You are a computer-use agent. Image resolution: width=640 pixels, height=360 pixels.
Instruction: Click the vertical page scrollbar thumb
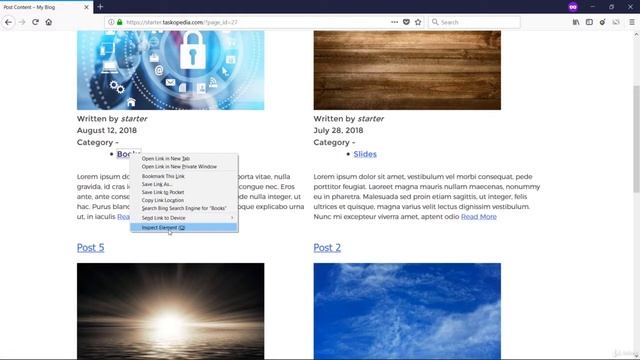pyautogui.click(x=636, y=139)
